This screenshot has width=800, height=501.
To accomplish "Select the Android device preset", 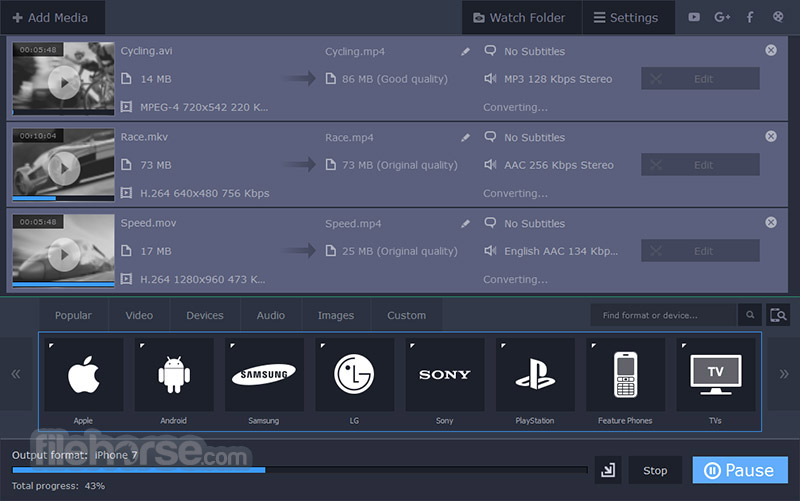I will 174,374.
